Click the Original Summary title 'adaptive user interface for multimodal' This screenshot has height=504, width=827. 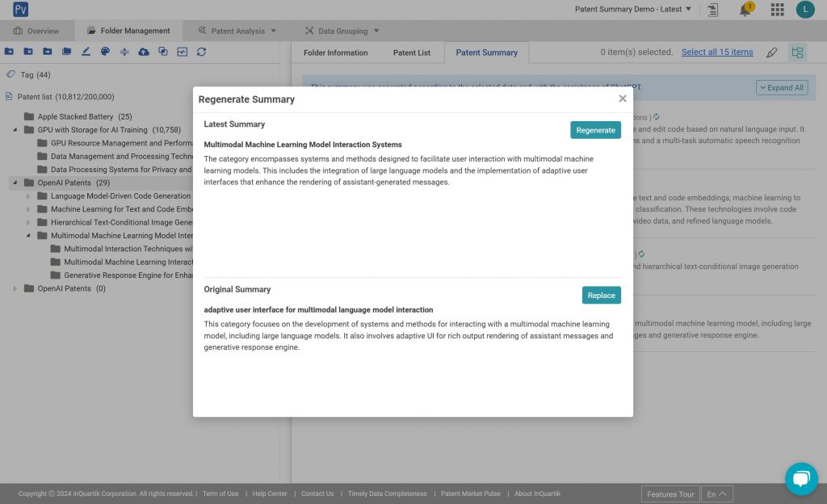(x=318, y=309)
